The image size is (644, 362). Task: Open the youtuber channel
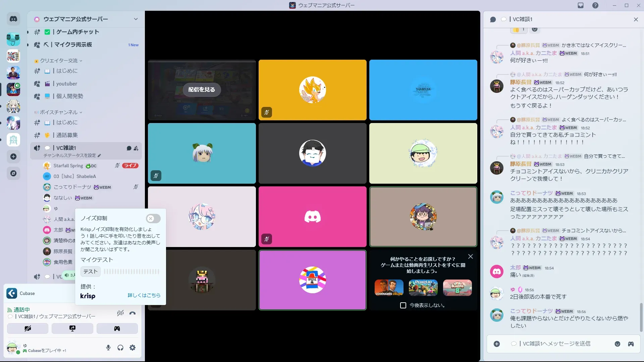point(67,84)
